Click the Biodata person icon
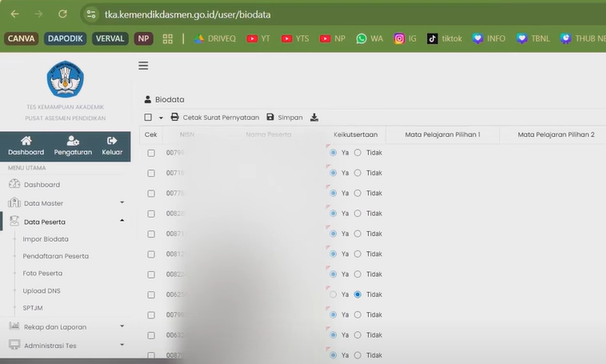This screenshot has height=364, width=606. (148, 99)
